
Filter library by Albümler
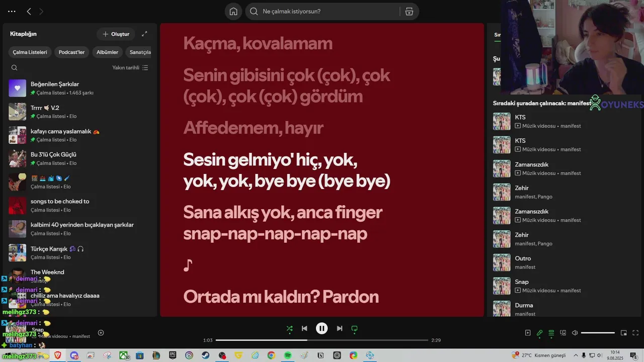(107, 52)
